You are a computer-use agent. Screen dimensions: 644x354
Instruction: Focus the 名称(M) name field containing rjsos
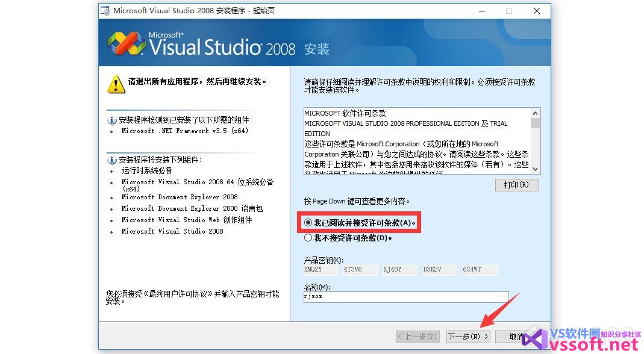406,297
